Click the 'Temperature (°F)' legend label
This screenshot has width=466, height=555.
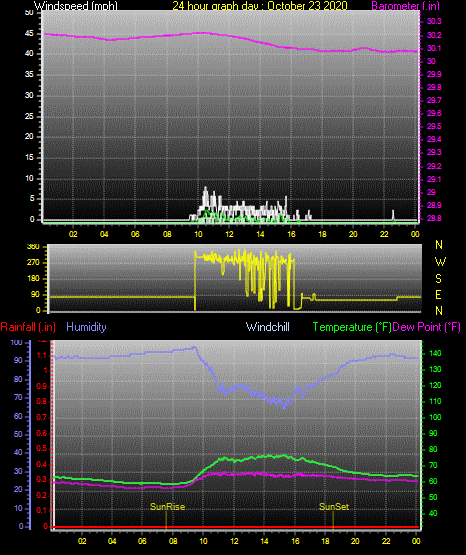tap(352, 327)
